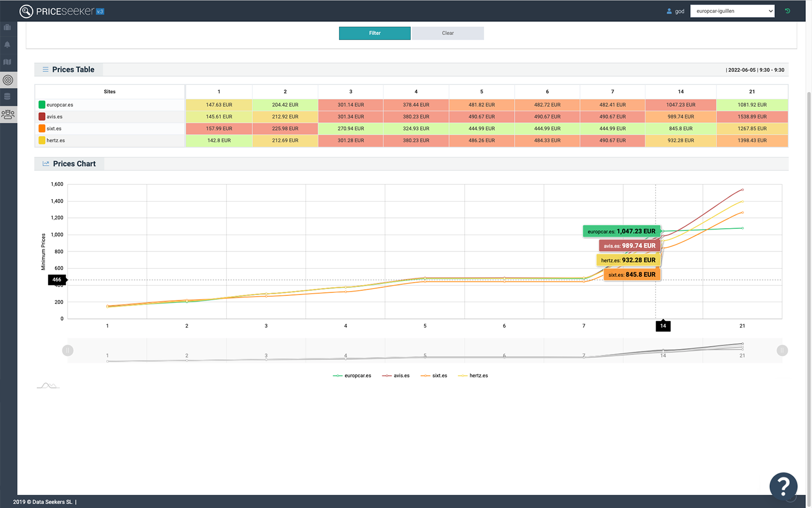Click hertz.es cell 1398.43 EUR
The height and width of the screenshot is (508, 812).
coord(752,140)
